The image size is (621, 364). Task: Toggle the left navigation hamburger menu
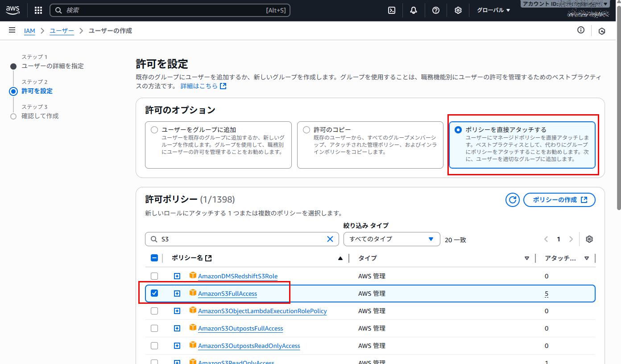tap(12, 30)
